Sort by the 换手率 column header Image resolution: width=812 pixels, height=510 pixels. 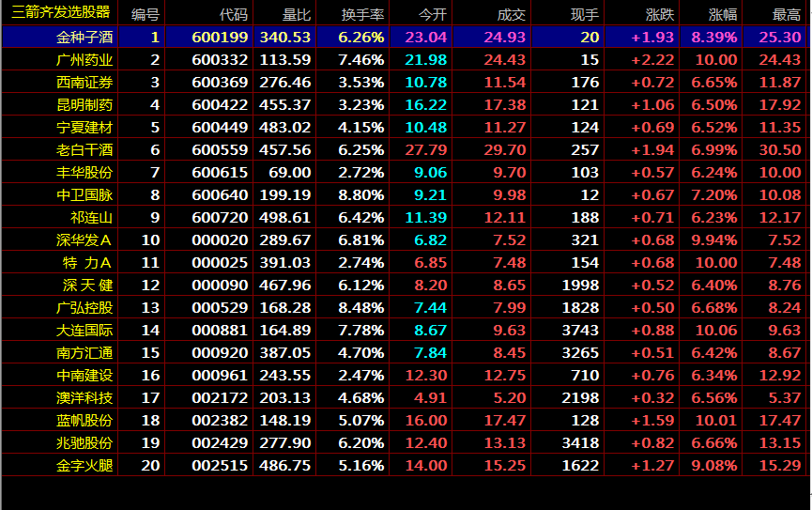pyautogui.click(x=362, y=14)
